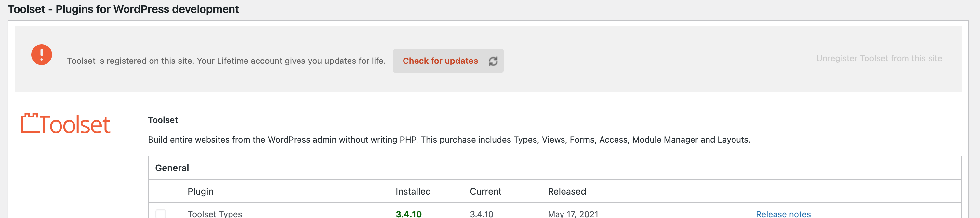980x218 pixels.
Task: Click the Build entire websites description text
Action: pyautogui.click(x=449, y=140)
